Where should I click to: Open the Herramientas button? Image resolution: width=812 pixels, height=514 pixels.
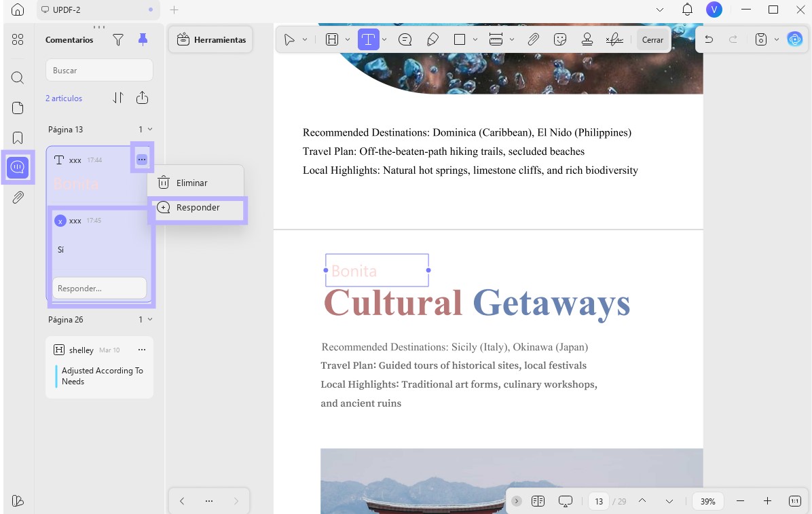pos(211,40)
